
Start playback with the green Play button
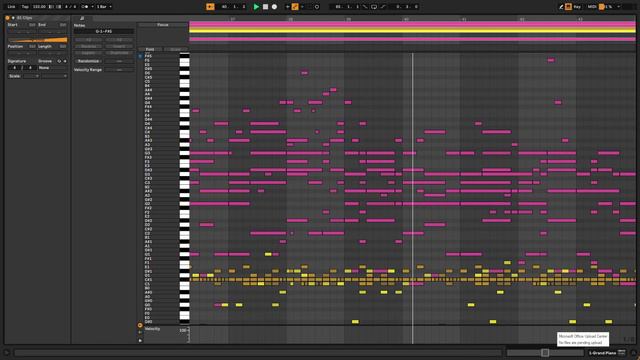(x=256, y=7)
